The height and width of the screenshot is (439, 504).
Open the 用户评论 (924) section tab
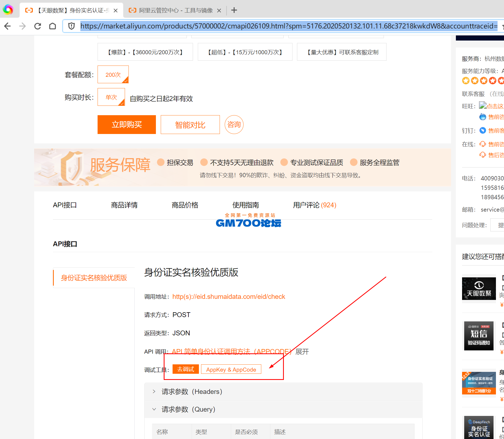[314, 205]
